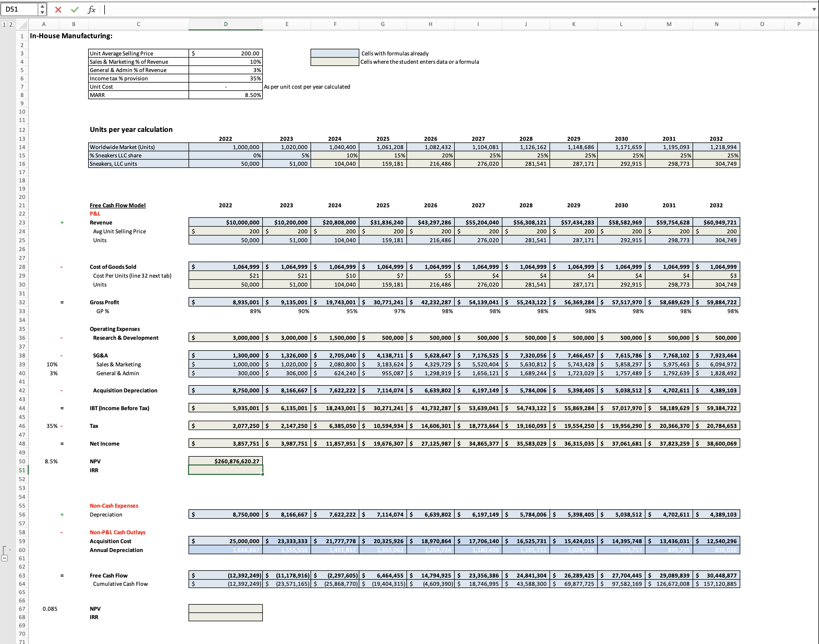This screenshot has width=819, height=644.
Task: Select all cells with the corner triangle button
Action: [x=22, y=24]
